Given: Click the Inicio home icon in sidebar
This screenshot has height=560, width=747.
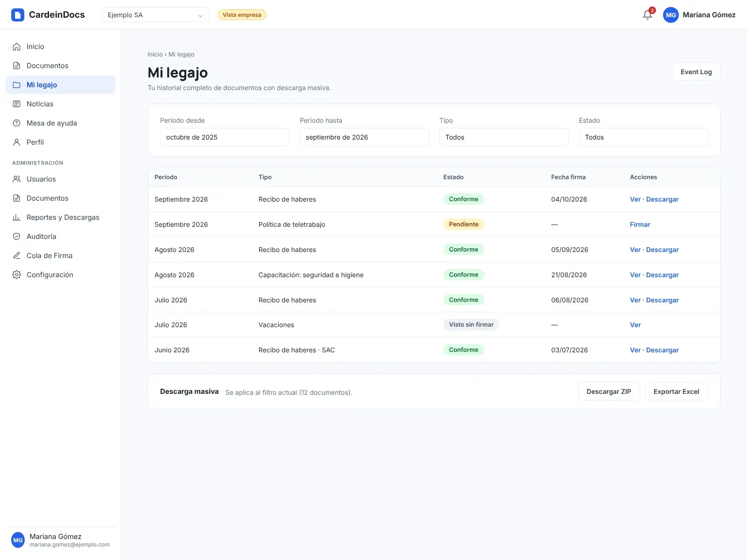Looking at the screenshot, I should (17, 47).
